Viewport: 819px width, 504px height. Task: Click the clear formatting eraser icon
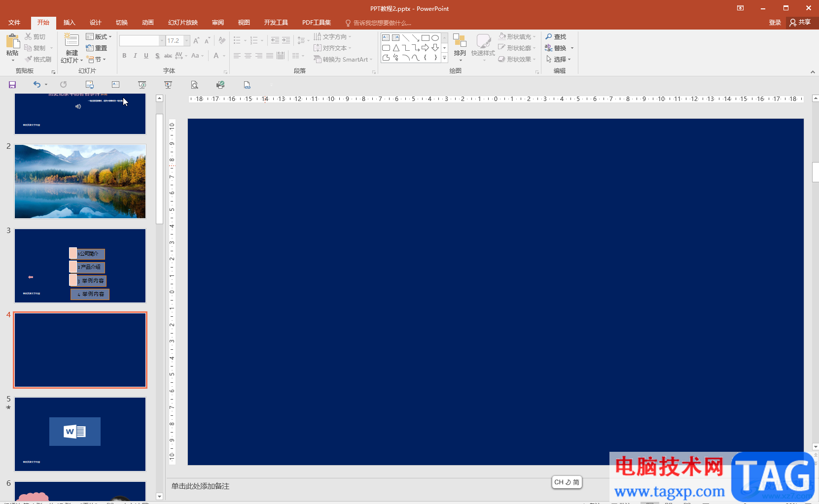[222, 41]
